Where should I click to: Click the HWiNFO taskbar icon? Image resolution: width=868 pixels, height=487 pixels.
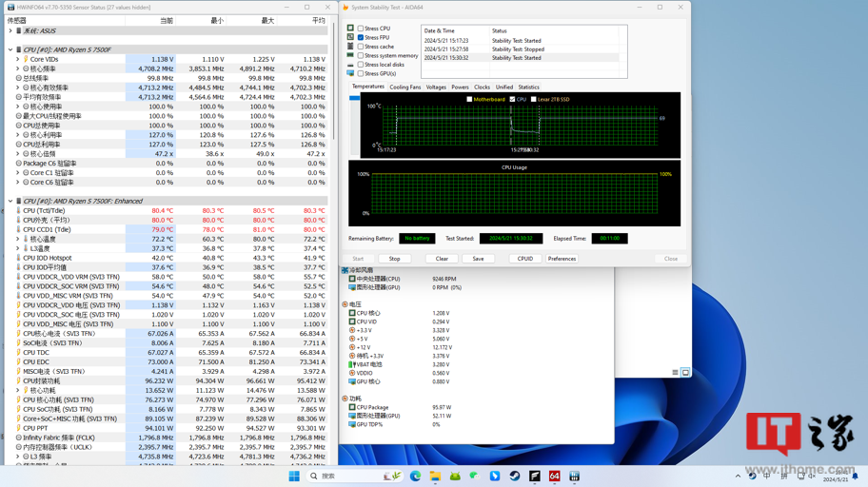(575, 477)
